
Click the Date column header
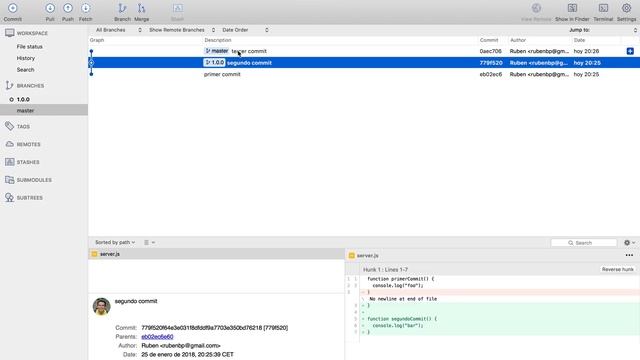pos(579,40)
